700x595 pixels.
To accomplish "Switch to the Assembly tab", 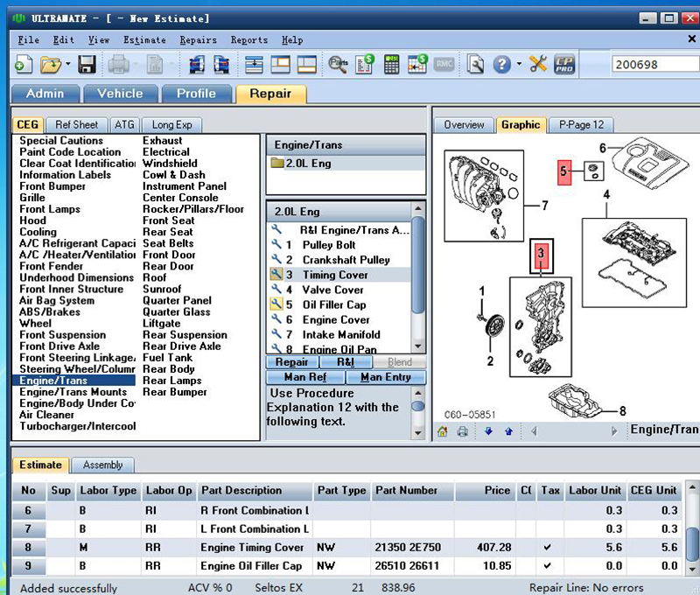I will tap(102, 465).
